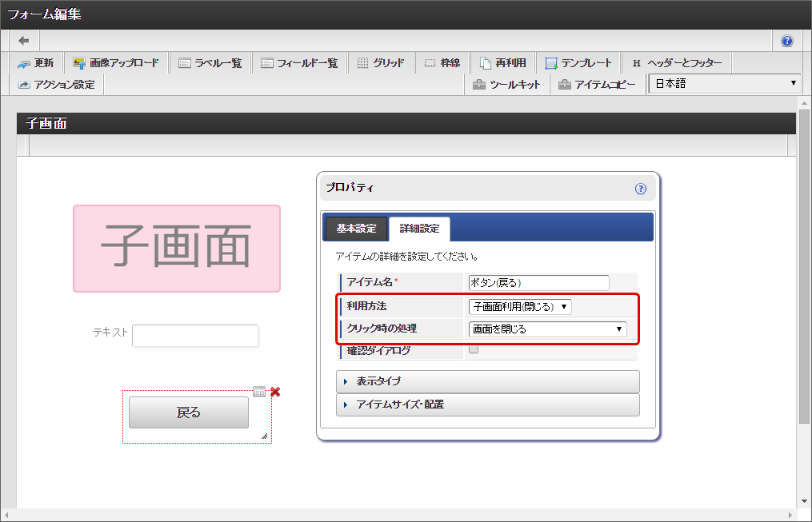Click the vertical scrollbar
Image resolution: width=812 pixels, height=522 pixels.
pos(804,266)
